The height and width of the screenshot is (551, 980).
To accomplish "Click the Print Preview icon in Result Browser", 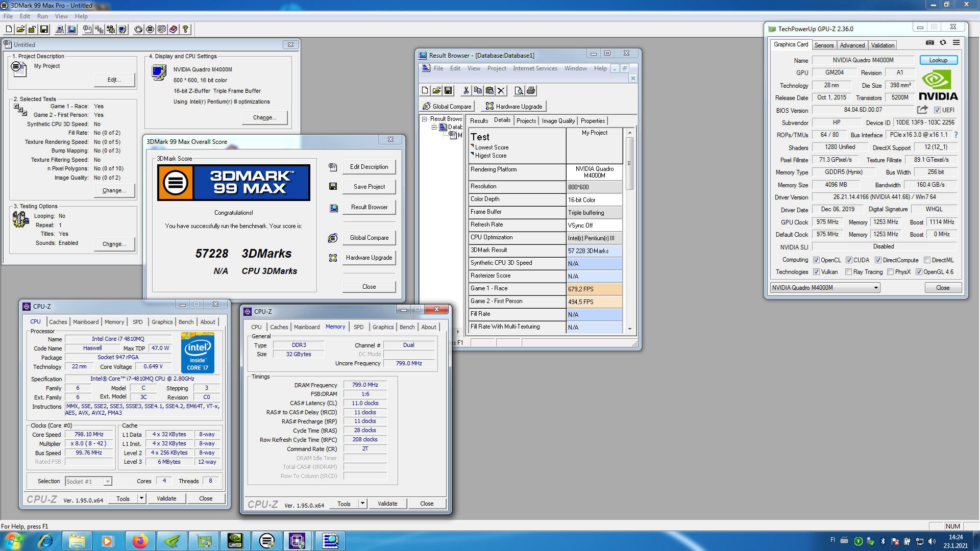I will (519, 90).
